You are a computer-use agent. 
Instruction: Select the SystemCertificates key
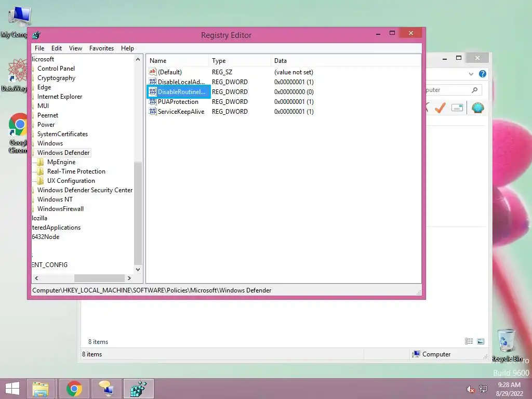click(62, 134)
